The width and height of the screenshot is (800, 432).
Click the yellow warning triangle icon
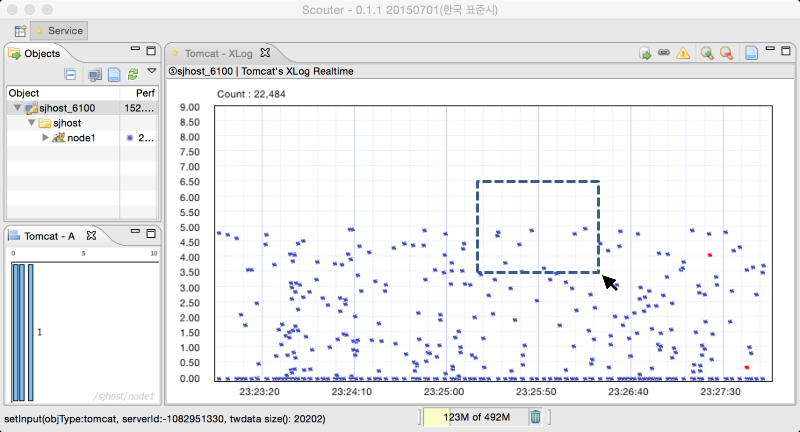tap(683, 53)
